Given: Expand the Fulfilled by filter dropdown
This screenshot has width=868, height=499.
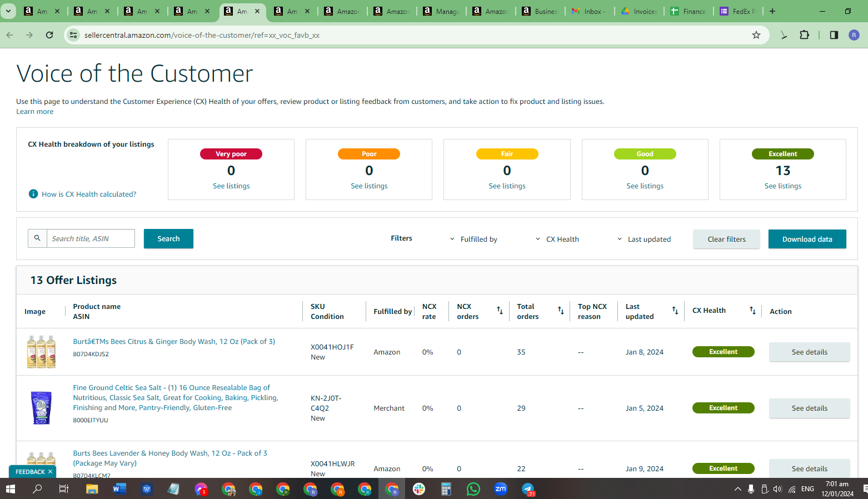Looking at the screenshot, I should tap(473, 239).
